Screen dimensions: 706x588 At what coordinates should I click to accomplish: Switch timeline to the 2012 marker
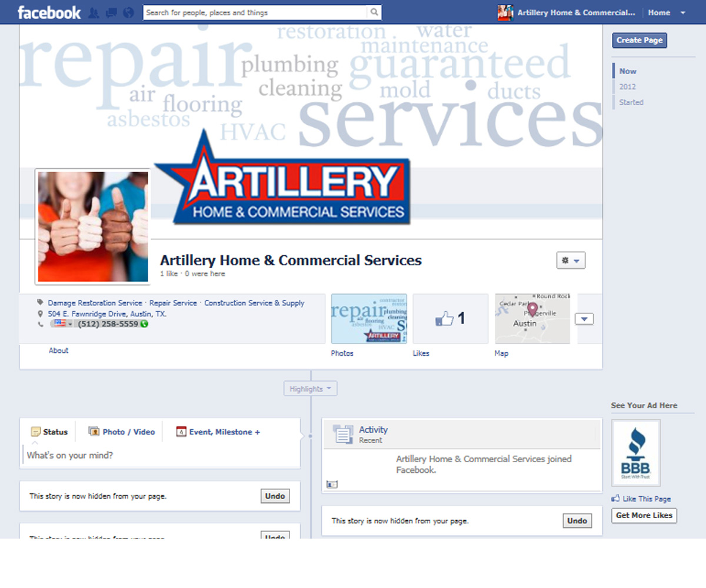coord(628,86)
